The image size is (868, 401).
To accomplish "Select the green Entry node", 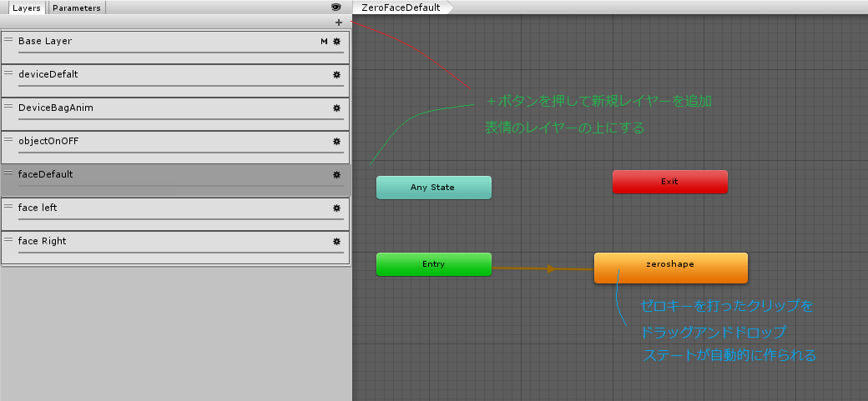I will click(433, 264).
